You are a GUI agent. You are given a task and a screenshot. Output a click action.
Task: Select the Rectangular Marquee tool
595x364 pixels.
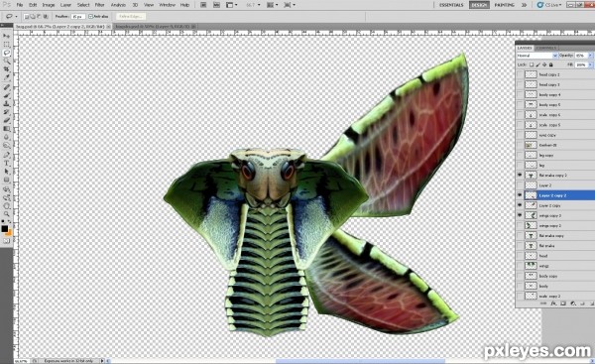pos(7,45)
